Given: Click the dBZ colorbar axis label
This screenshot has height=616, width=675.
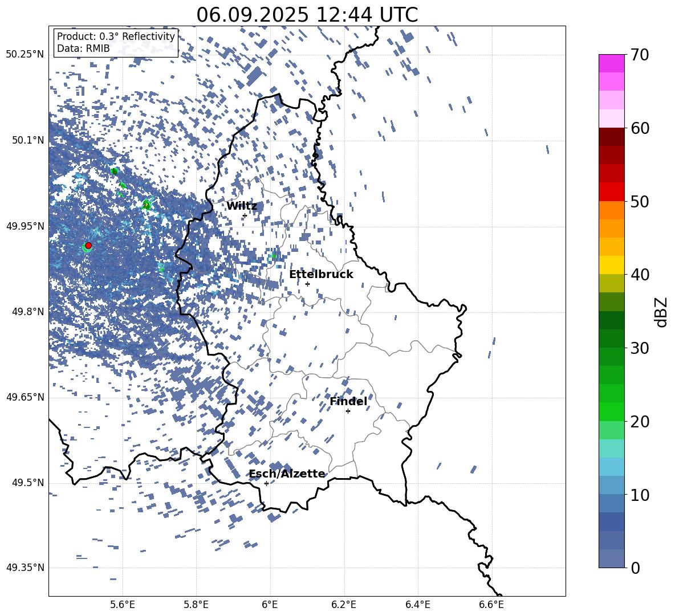Looking at the screenshot, I should 661,312.
